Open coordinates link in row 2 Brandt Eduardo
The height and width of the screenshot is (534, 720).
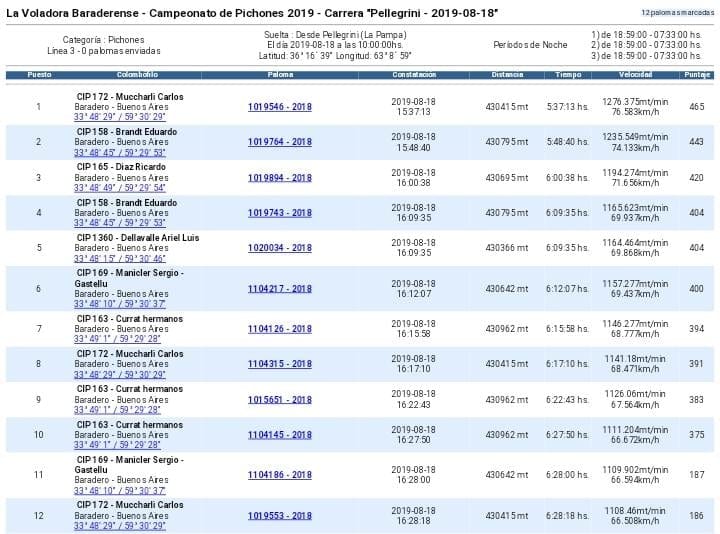(119, 152)
